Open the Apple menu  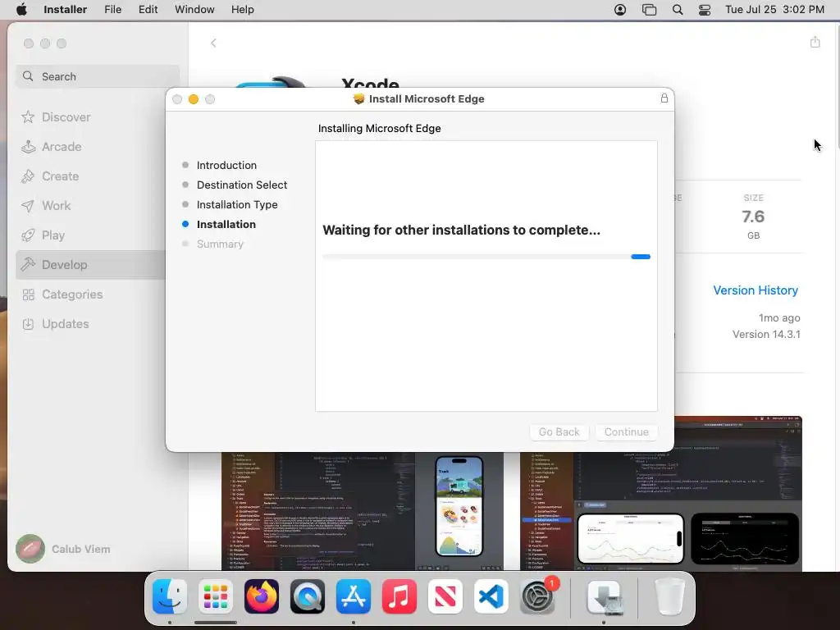[21, 10]
